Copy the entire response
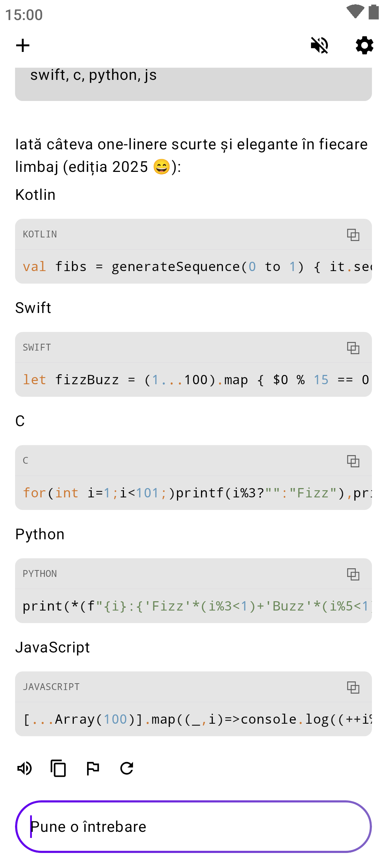The height and width of the screenshot is (868, 387). [x=58, y=768]
